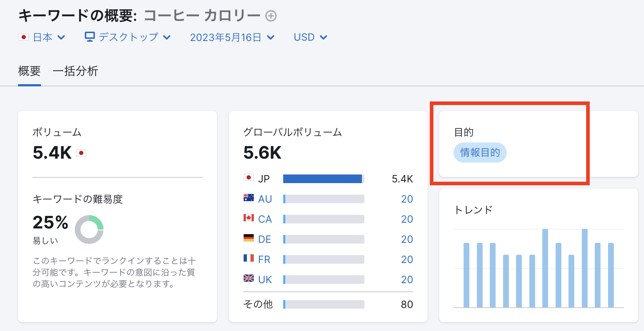Click the その他 volume bar
This screenshot has height=331, width=644.
[324, 304]
